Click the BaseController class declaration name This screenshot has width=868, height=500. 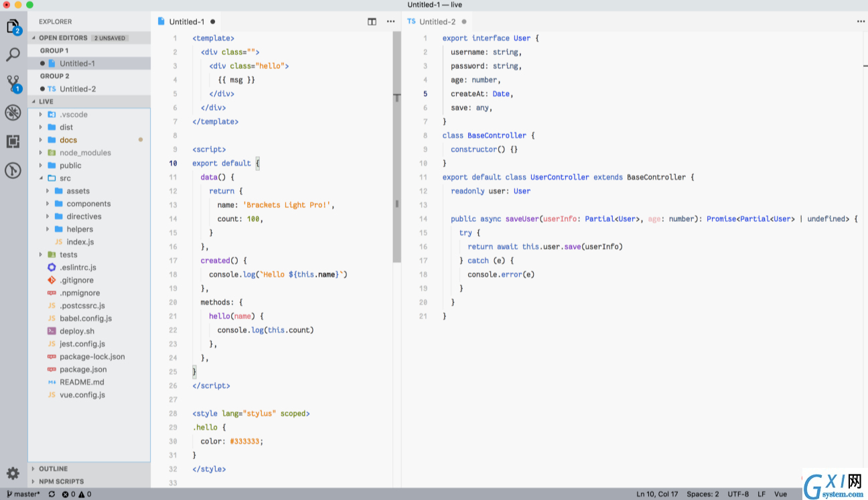coord(497,135)
